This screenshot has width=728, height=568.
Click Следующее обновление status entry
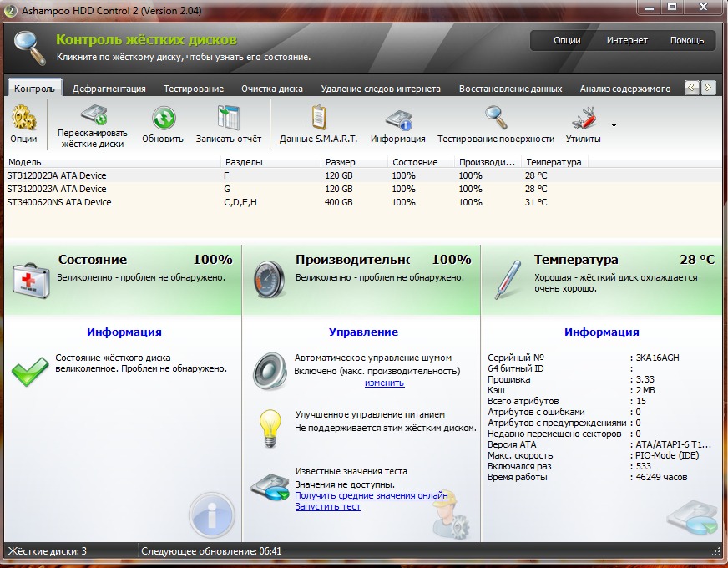[x=211, y=551]
